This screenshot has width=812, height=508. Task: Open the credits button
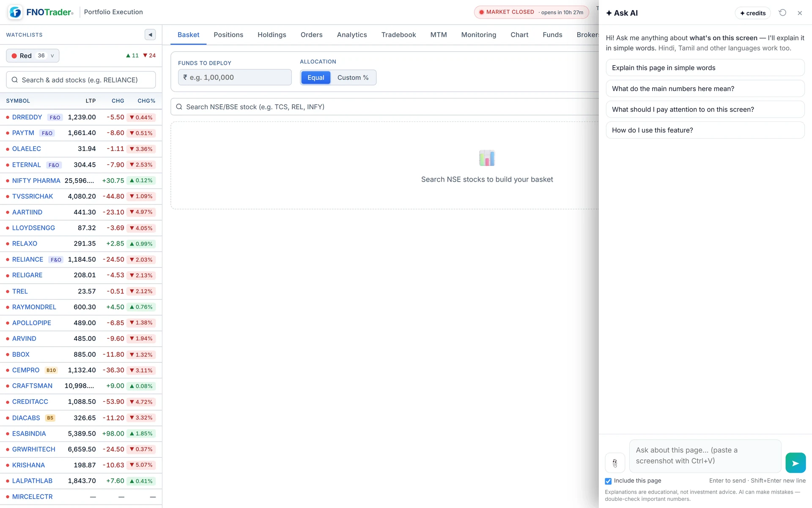pos(753,13)
